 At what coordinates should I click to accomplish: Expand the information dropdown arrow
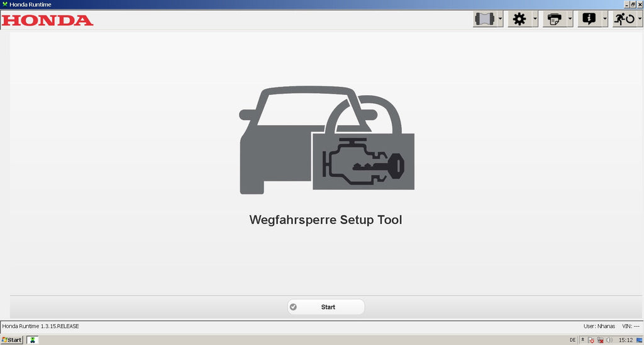click(605, 19)
